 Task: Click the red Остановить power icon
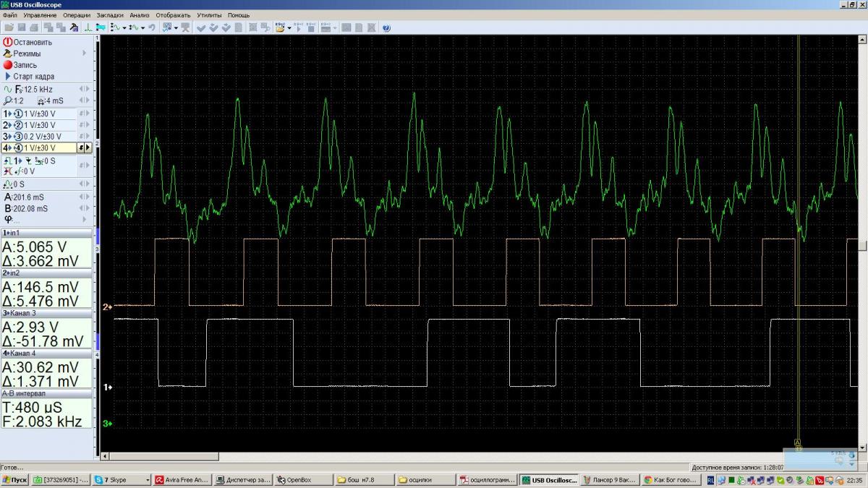tap(8, 42)
